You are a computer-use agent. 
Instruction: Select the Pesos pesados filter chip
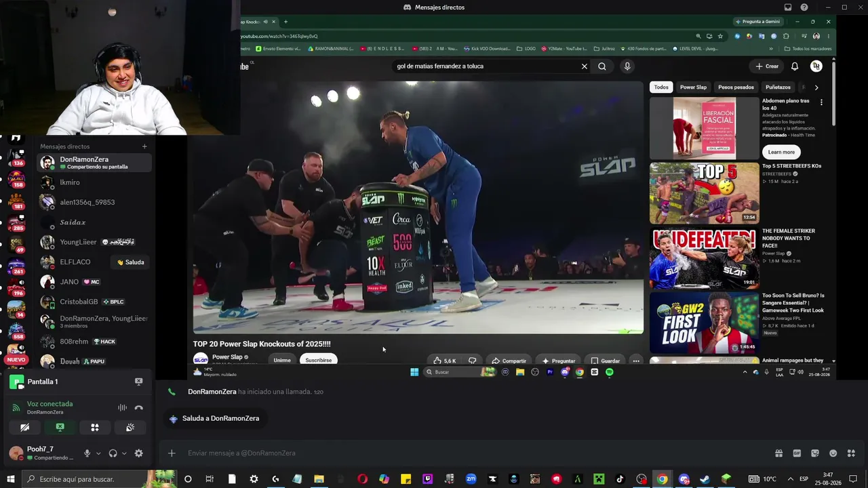point(736,87)
